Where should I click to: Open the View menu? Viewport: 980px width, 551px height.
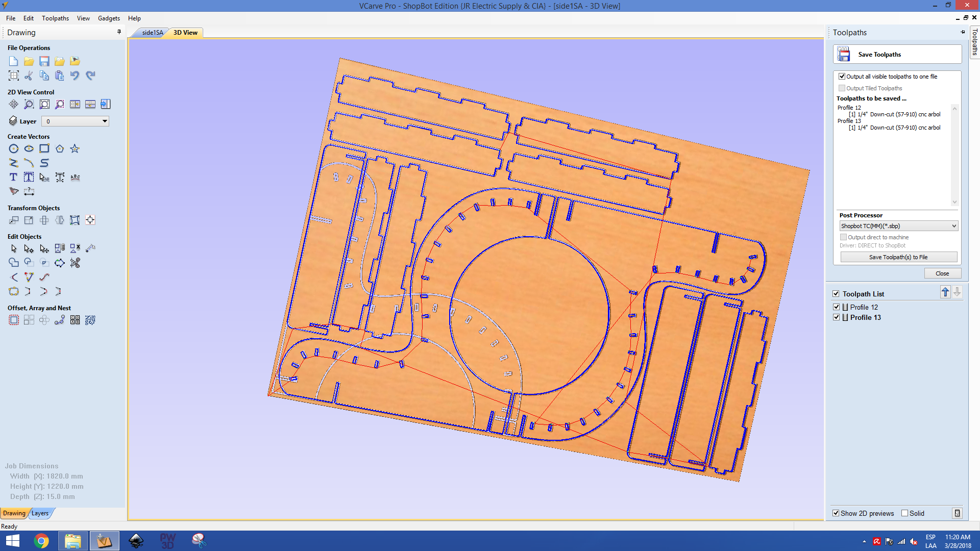click(x=83, y=18)
